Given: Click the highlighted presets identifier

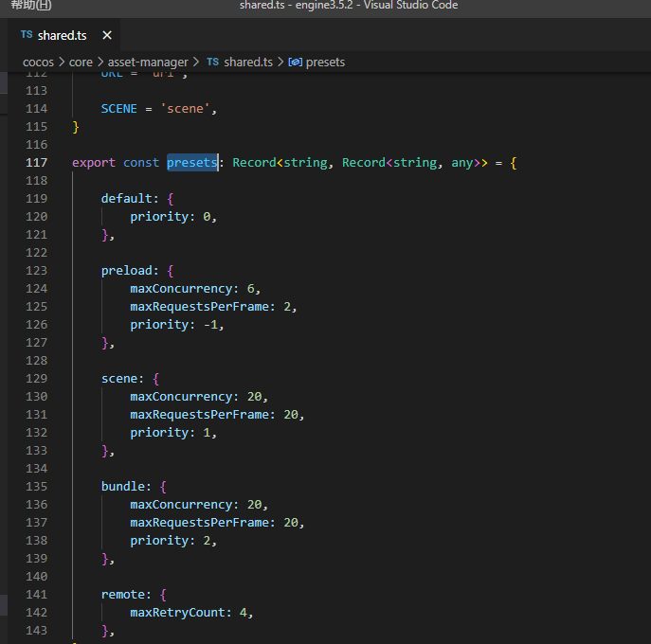Looking at the screenshot, I should tap(191, 162).
